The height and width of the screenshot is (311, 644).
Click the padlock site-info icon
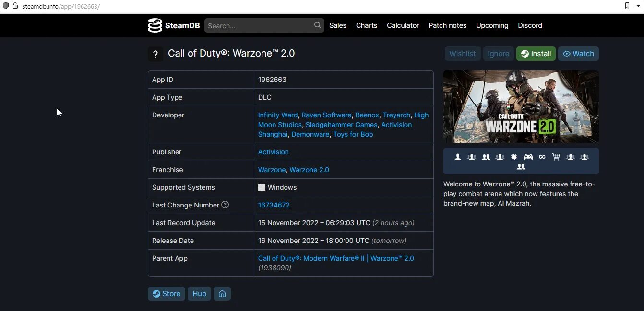coord(15,6)
